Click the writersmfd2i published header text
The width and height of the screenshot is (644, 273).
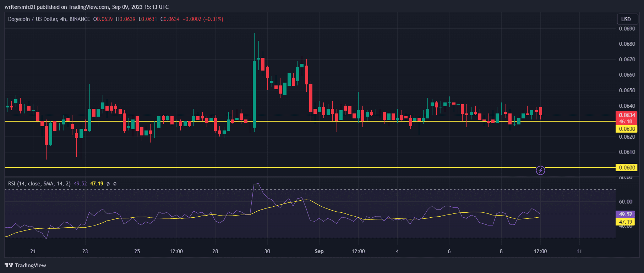click(86, 7)
